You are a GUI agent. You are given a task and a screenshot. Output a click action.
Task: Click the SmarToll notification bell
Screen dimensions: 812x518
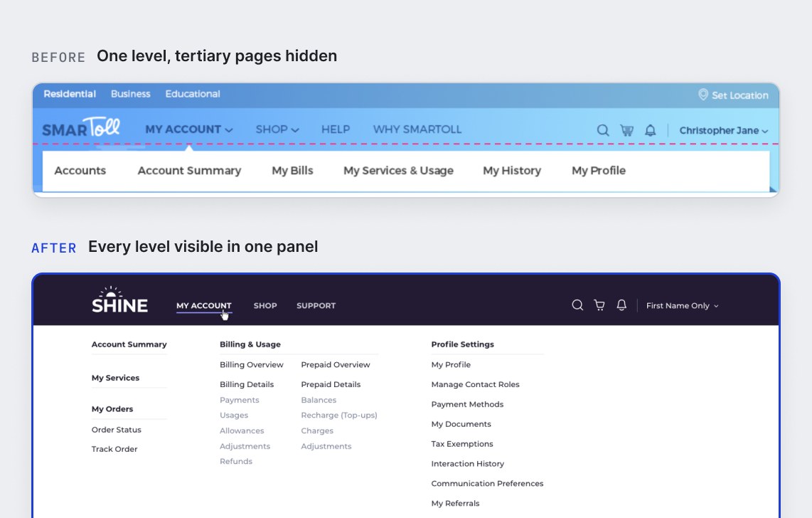651,130
